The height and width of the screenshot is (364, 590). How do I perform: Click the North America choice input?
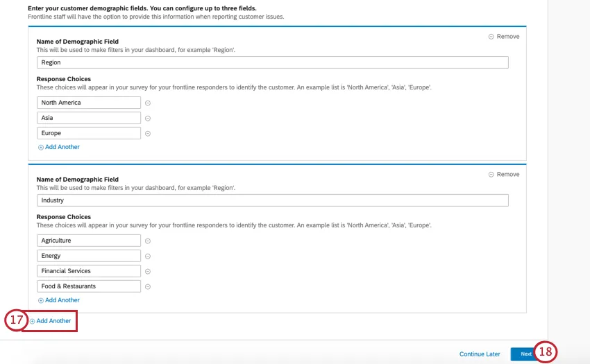click(89, 103)
